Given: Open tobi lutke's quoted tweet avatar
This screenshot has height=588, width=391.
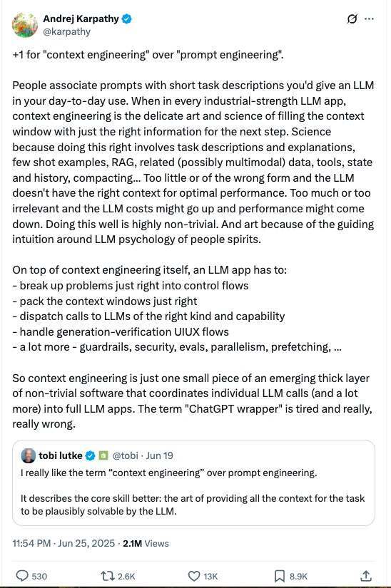Looking at the screenshot, I should [29, 455].
